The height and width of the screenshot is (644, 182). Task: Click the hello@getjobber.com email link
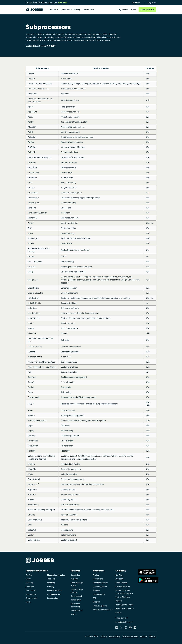(124, 622)
